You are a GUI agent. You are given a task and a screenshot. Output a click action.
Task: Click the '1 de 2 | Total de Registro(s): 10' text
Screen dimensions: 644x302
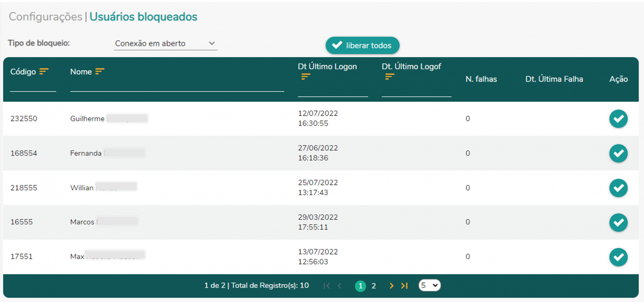[x=256, y=286]
